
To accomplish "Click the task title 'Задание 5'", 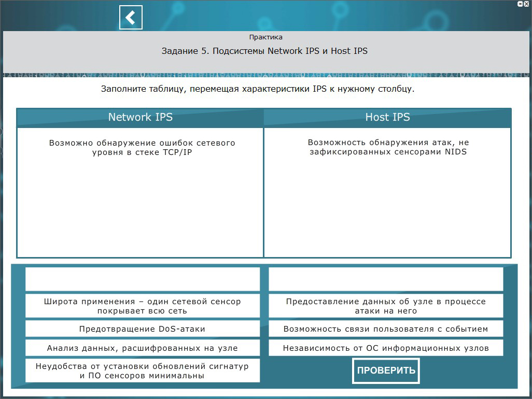I will pos(264,51).
